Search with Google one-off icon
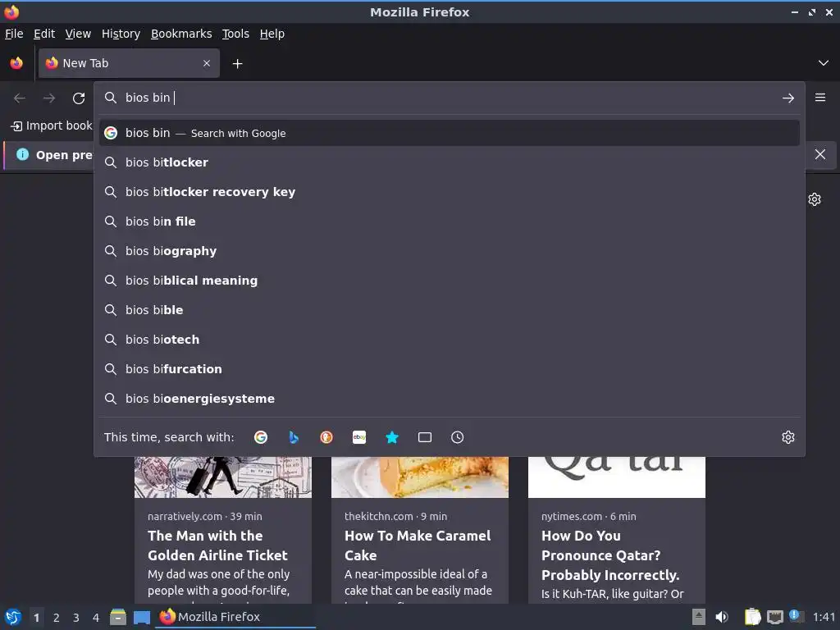 (x=261, y=437)
